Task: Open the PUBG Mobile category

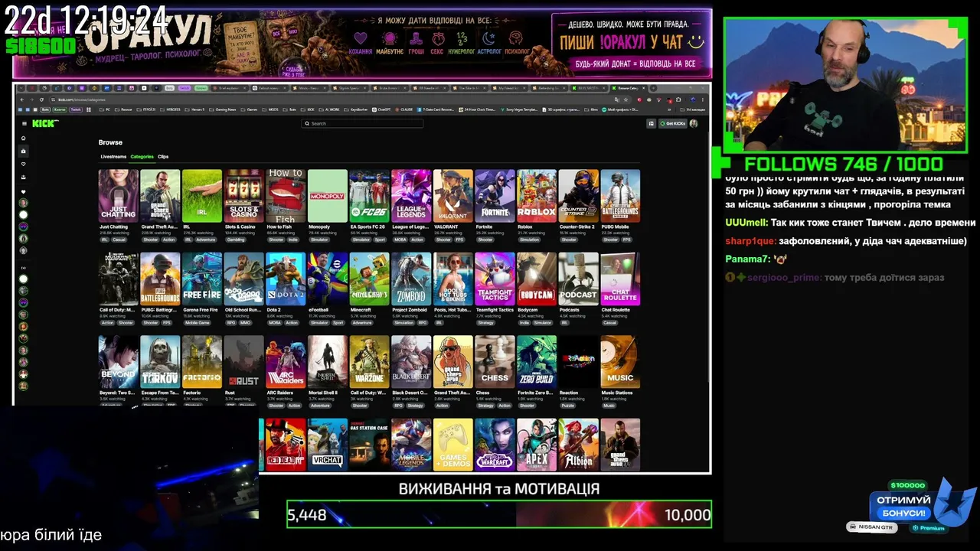Action: [620, 196]
